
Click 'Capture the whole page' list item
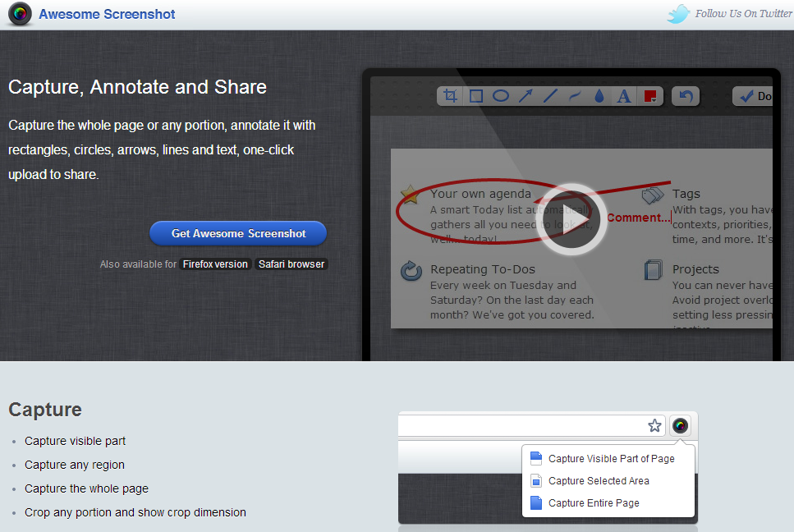coord(86,488)
